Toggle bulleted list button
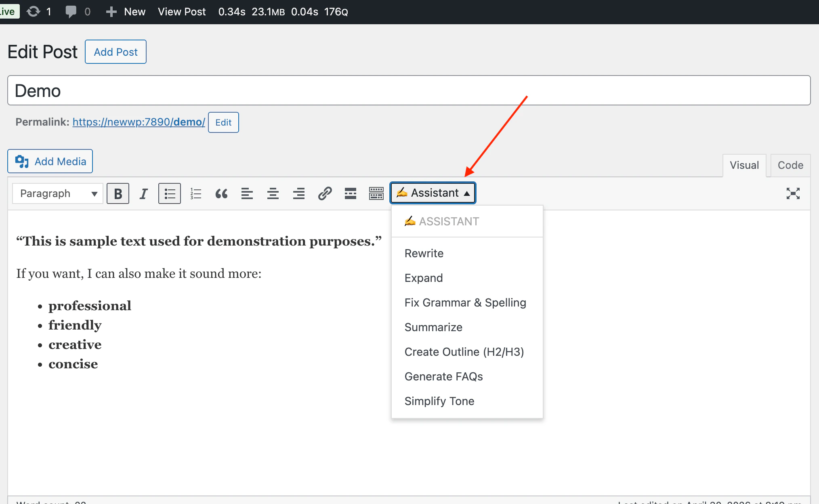Image resolution: width=819 pixels, height=504 pixels. (170, 193)
